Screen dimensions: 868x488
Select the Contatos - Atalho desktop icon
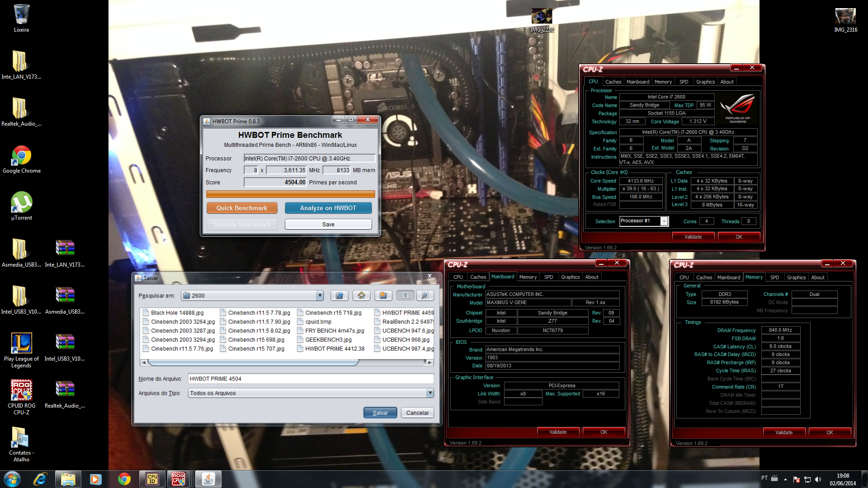[21, 444]
